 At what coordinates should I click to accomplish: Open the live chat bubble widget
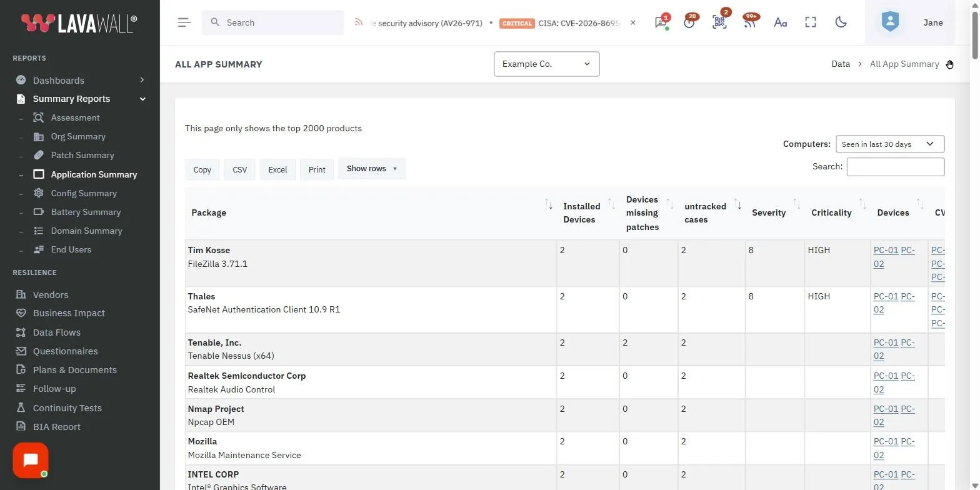(31, 461)
